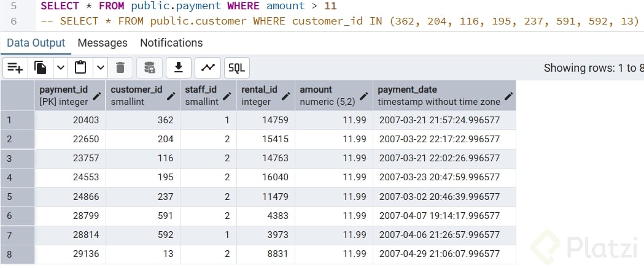644x268 pixels.
Task: Click pencil icon on customer_id column
Action: coord(171,96)
